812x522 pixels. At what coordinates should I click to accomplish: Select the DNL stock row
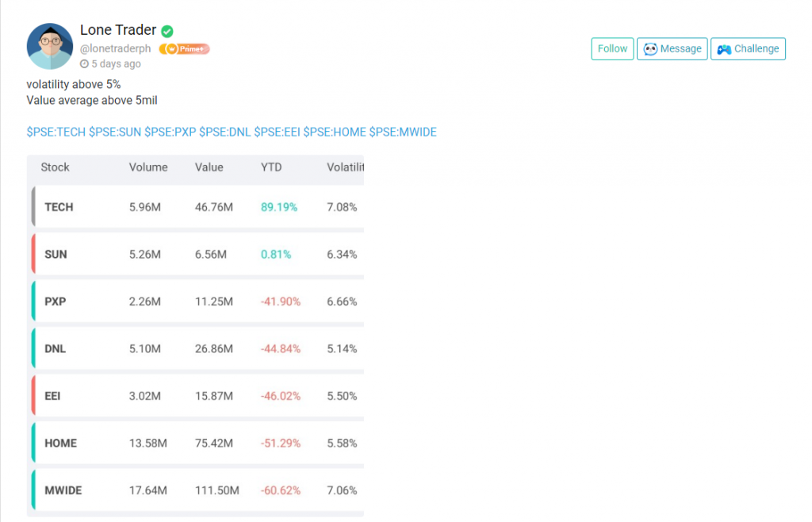click(x=194, y=347)
